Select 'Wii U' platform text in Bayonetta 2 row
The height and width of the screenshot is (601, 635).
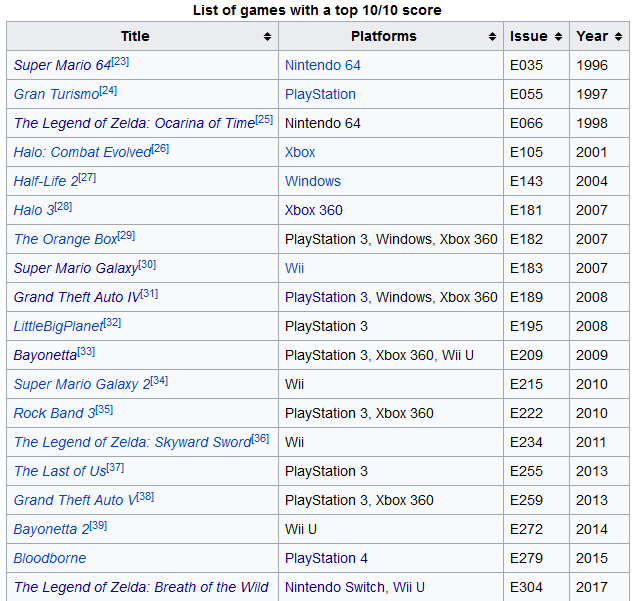pyautogui.click(x=301, y=529)
